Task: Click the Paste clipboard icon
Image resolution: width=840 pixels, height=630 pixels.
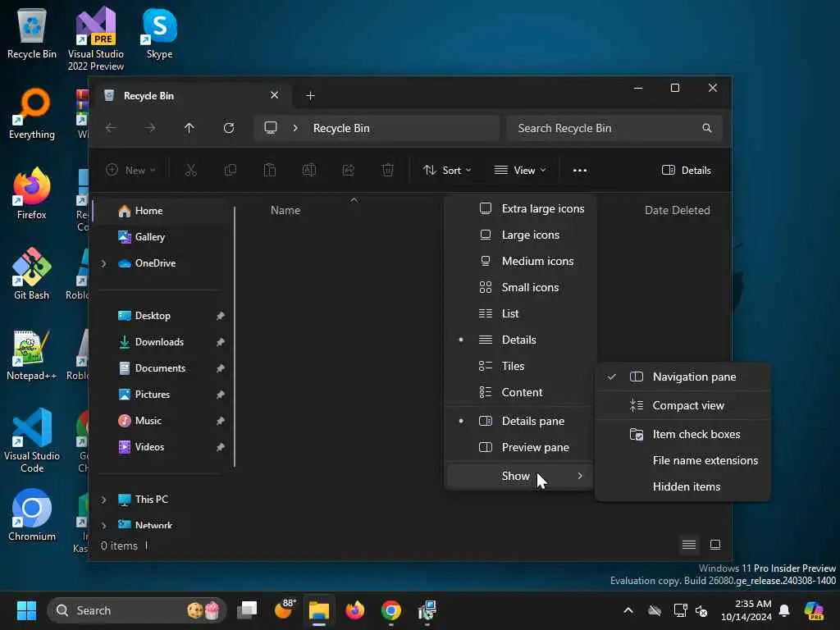Action: [x=269, y=171]
